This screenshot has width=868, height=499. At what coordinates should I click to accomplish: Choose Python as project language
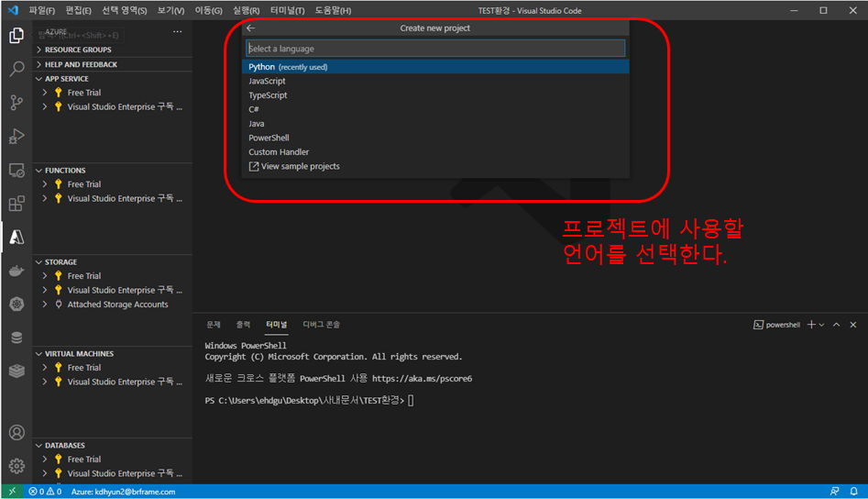click(435, 67)
